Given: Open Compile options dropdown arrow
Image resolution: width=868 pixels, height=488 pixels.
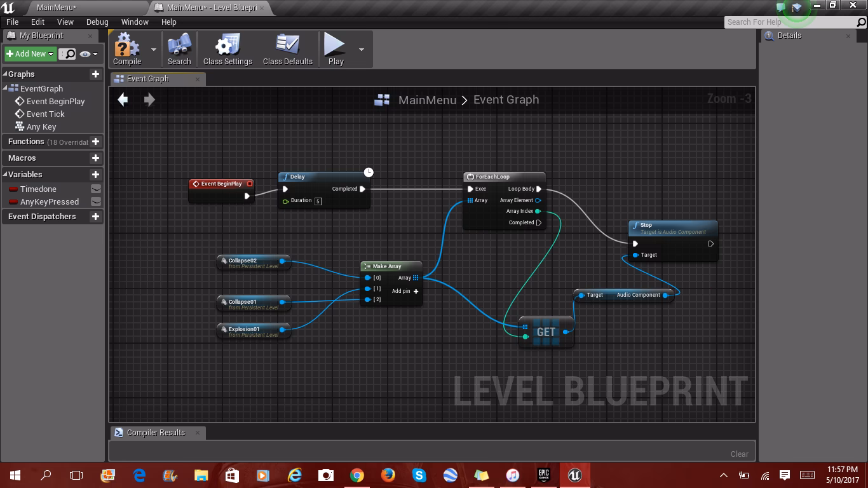Looking at the screenshot, I should [x=153, y=49].
